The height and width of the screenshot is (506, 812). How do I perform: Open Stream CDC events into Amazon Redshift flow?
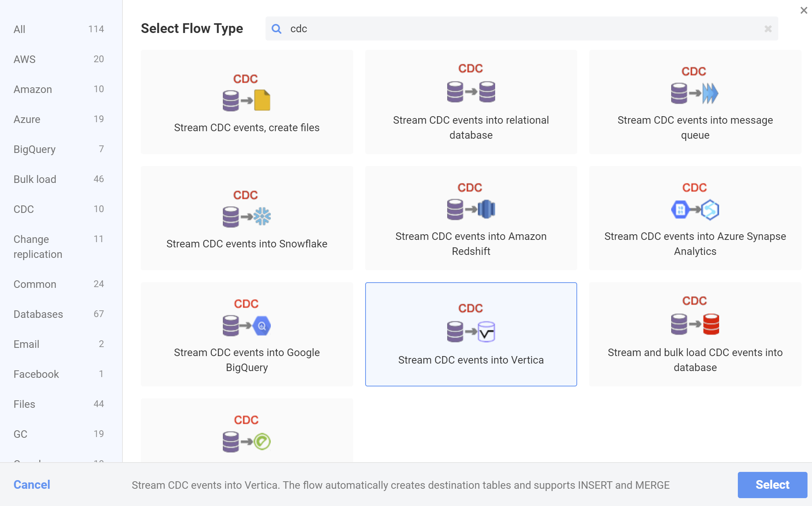coord(471,219)
